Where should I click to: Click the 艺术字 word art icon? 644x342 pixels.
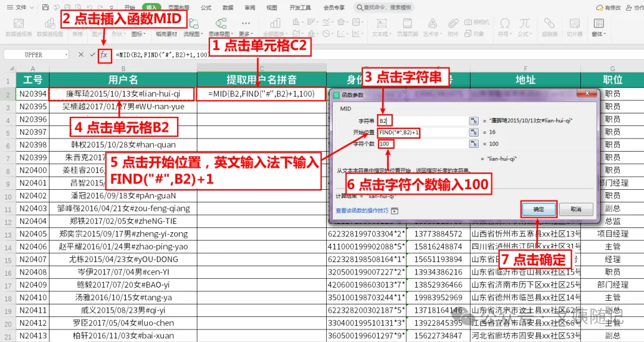coord(432,27)
